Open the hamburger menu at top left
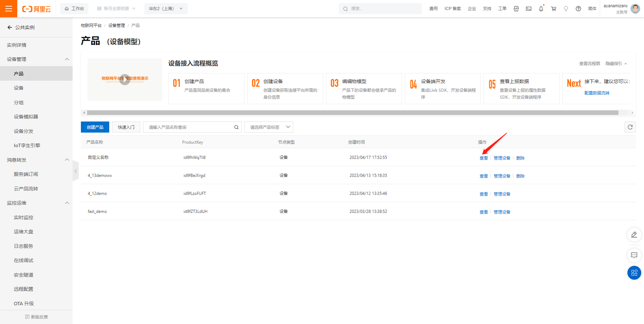Screen dimensions: 644x324 tap(9, 9)
